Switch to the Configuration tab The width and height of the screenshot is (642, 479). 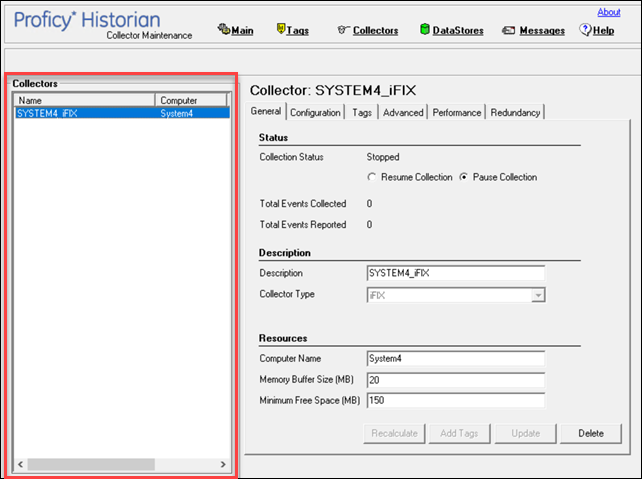click(x=315, y=113)
